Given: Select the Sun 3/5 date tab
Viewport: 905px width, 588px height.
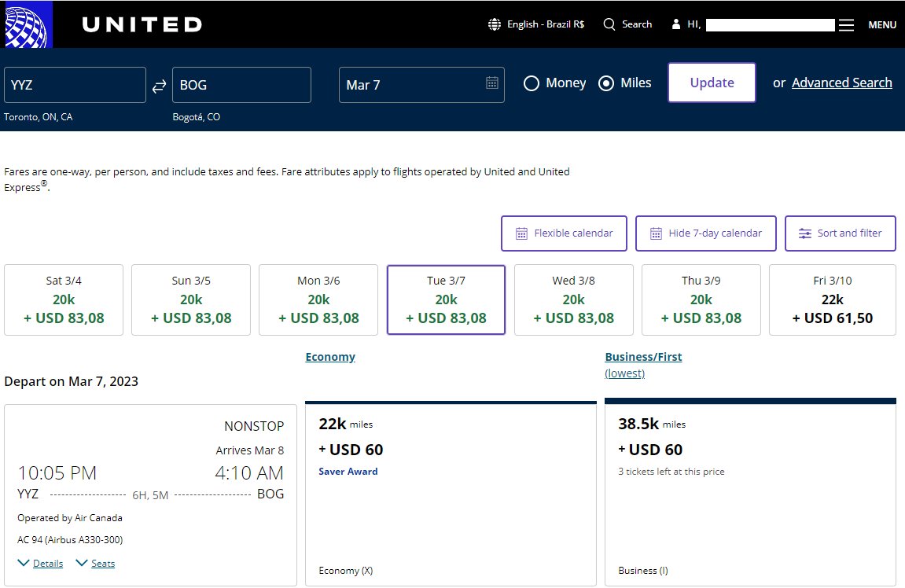Looking at the screenshot, I should click(191, 300).
